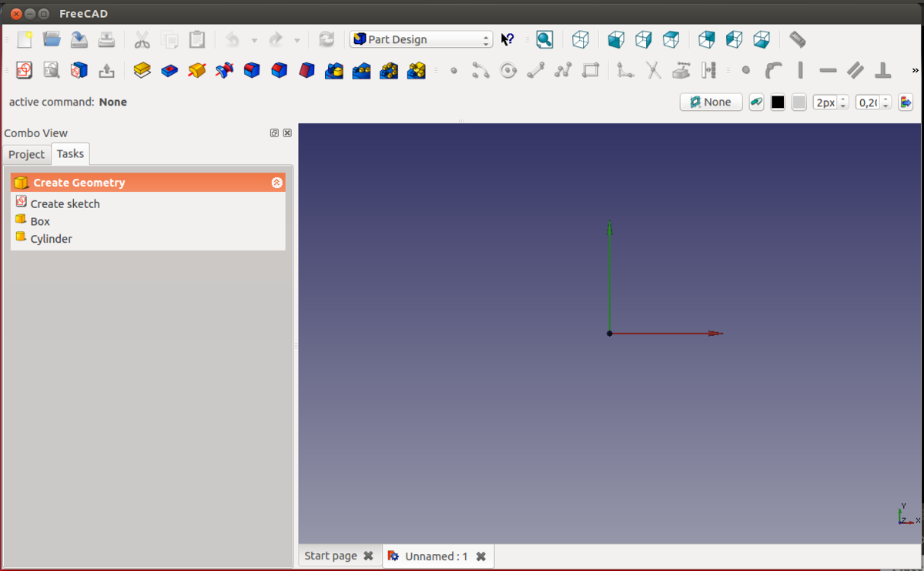Open the Measure distance ruler tool

(x=798, y=39)
